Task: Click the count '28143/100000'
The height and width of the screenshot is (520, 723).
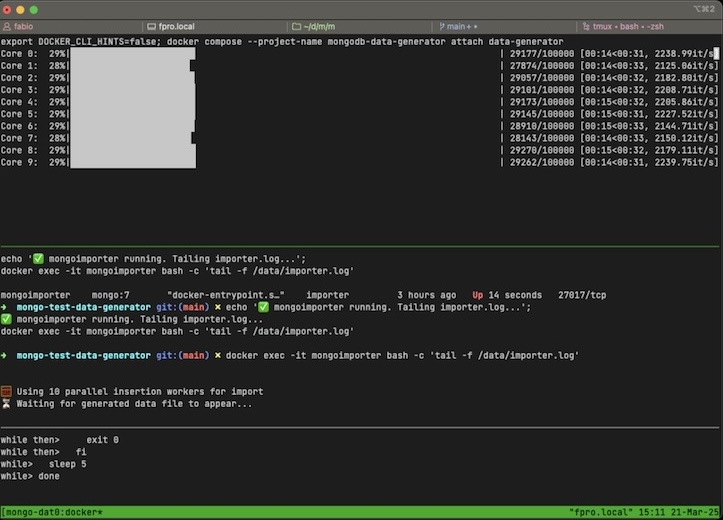Action: 542,138
